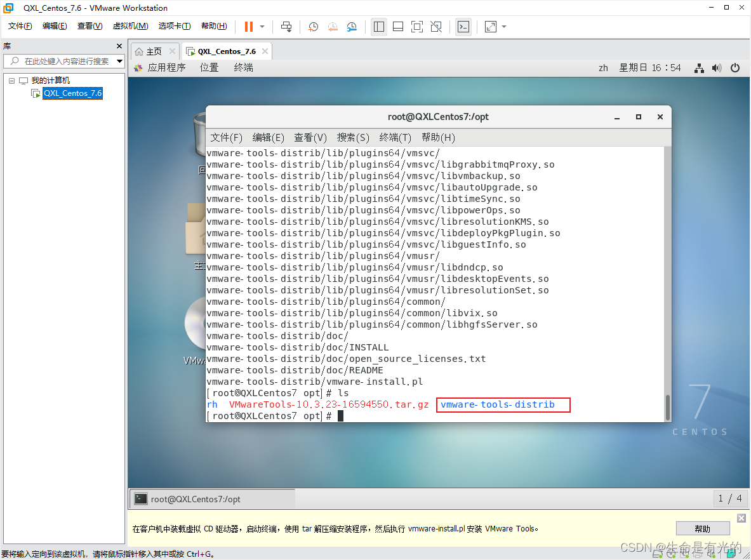Open CentOS 应用程序 menu
Image resolution: width=751 pixels, height=560 pixels.
point(166,67)
